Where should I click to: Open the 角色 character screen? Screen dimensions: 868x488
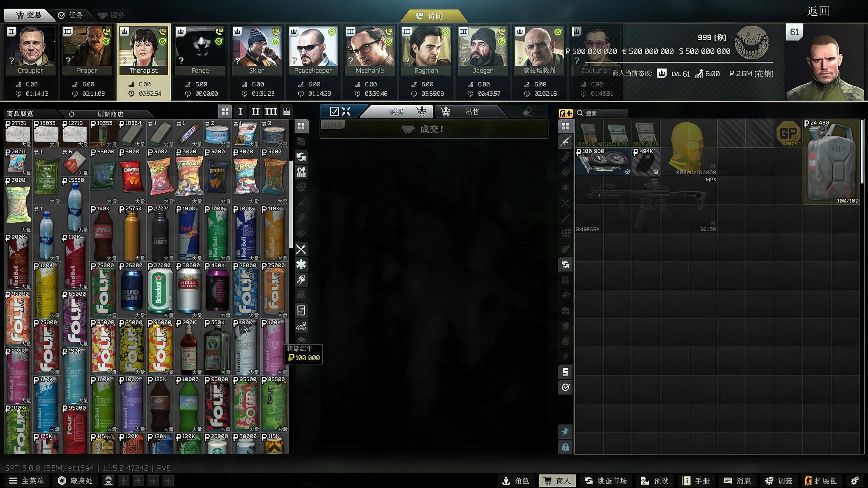[515, 481]
